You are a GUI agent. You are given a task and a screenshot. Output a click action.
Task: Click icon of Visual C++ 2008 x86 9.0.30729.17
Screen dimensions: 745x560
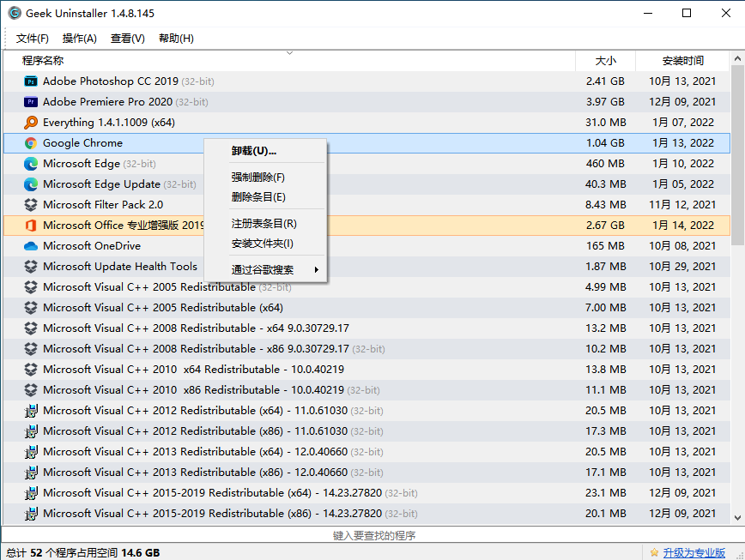tap(31, 349)
